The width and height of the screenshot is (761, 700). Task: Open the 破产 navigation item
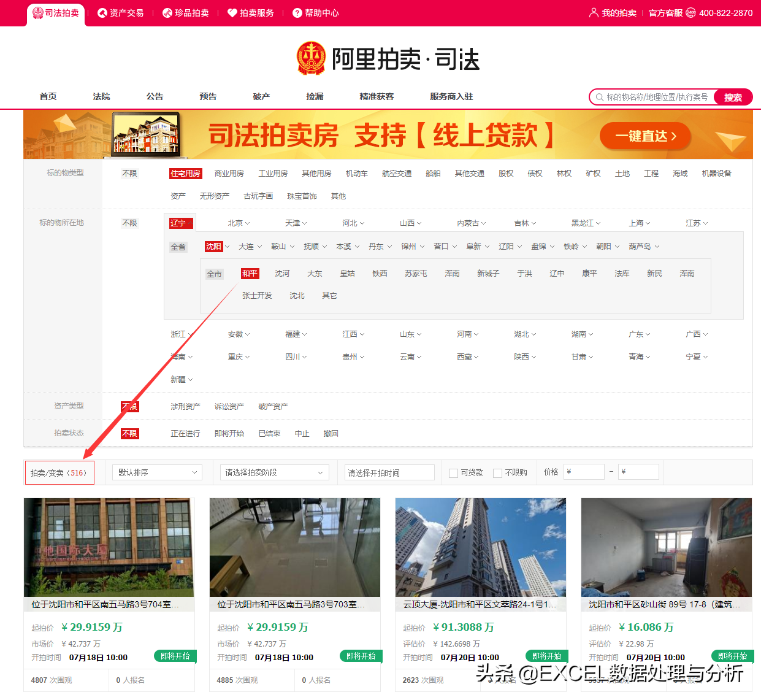(x=262, y=96)
